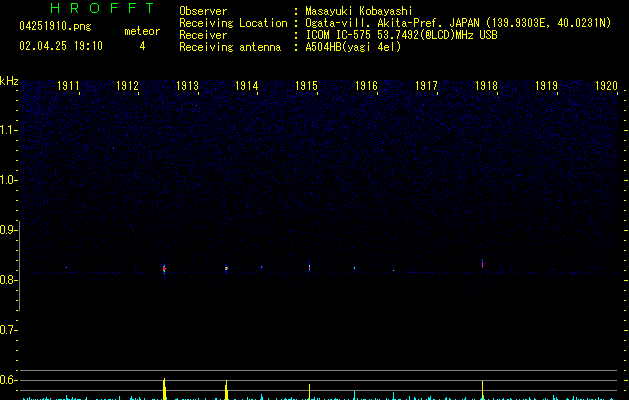The width and height of the screenshot is (629, 400).
Task: Click the bright meteor echo between 1912 and 1913
Action: pyautogui.click(x=164, y=268)
